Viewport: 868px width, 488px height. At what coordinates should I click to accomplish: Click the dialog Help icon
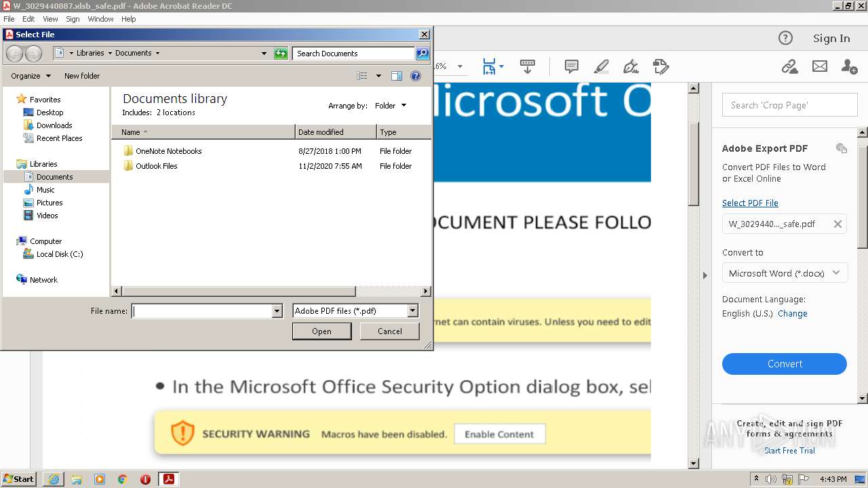coord(416,76)
